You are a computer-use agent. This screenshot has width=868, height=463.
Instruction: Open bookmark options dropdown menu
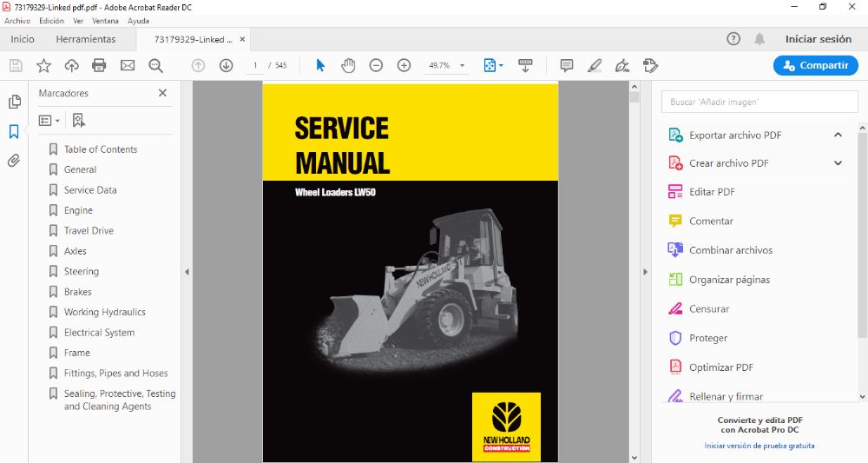[x=49, y=121]
